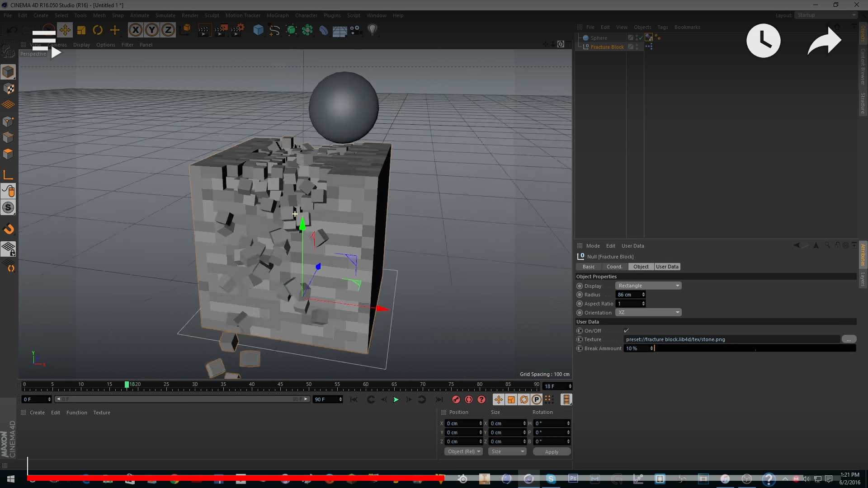Viewport: 868px width, 488px height.
Task: Switch to the User Data tab
Action: coord(667,267)
